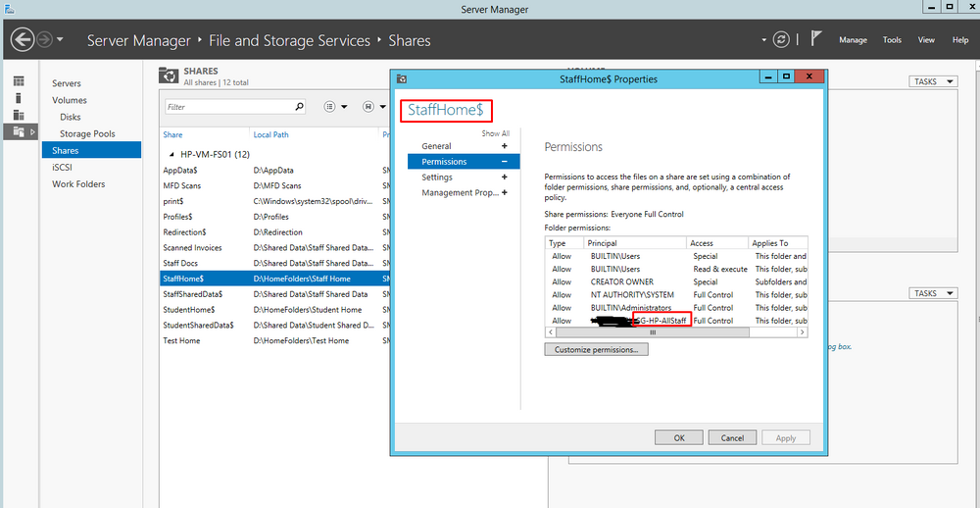The image size is (980, 508).
Task: Click Show All in Properties dialog
Action: [x=496, y=133]
